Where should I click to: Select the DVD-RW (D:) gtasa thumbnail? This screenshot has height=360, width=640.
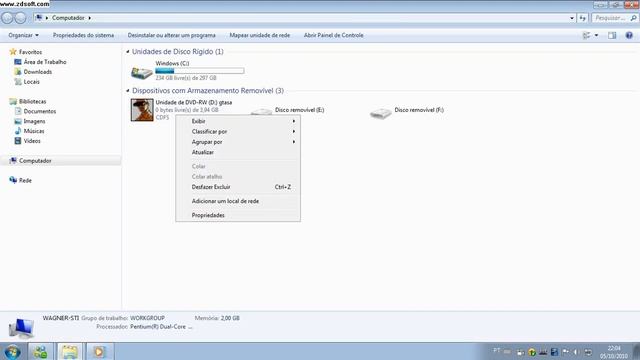(142, 110)
